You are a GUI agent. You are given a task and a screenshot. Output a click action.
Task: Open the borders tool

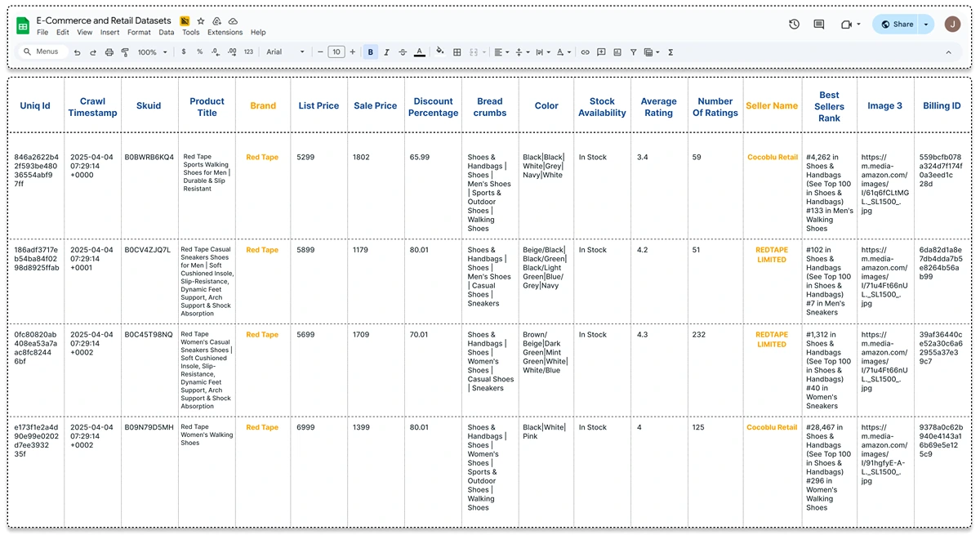click(x=457, y=52)
